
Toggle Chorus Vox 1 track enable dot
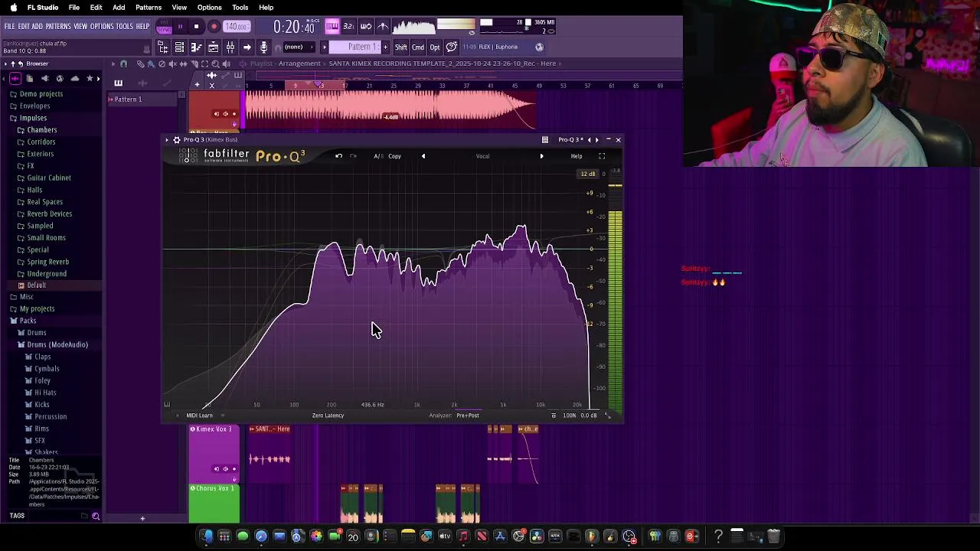(192, 488)
